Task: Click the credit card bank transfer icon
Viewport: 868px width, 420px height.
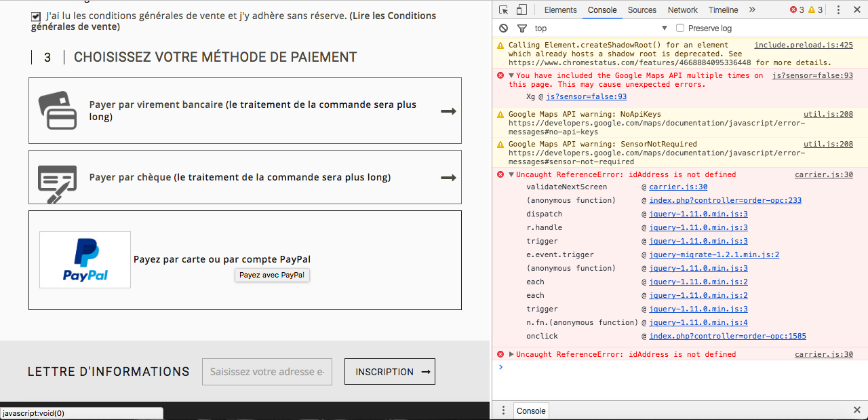Action: pos(58,111)
